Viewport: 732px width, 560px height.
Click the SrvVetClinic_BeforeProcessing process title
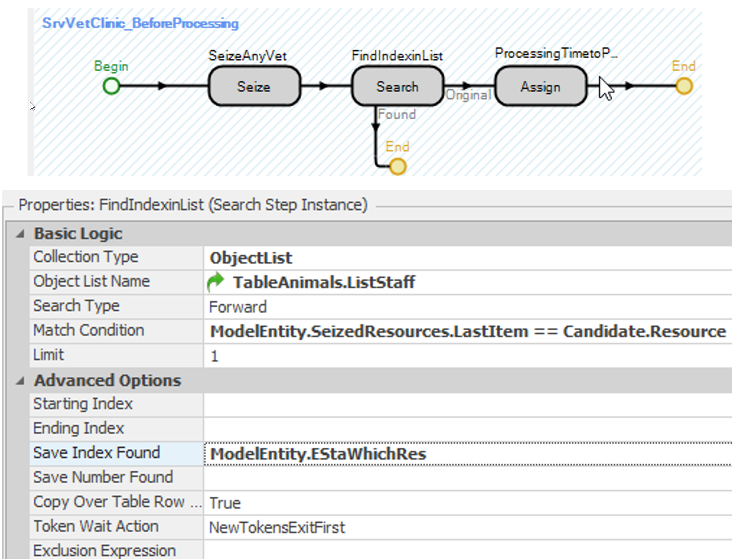pyautogui.click(x=140, y=23)
